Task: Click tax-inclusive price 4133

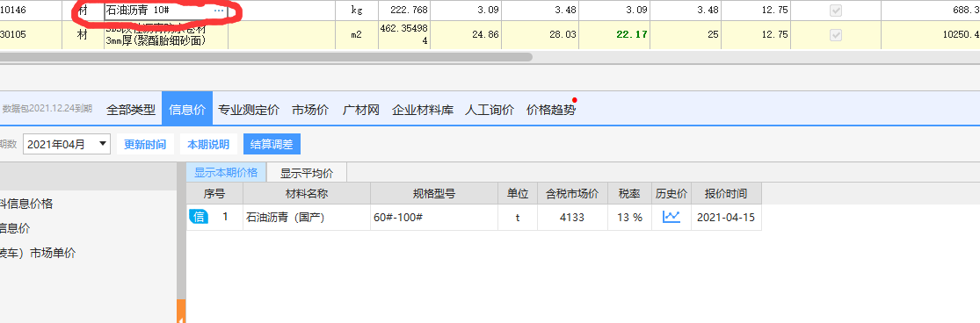Action: pyautogui.click(x=572, y=217)
